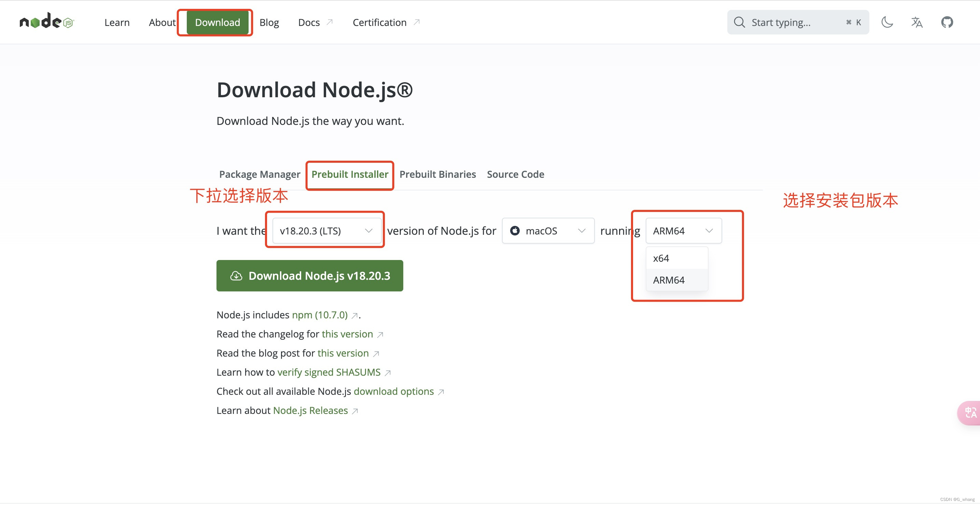
Task: Expand the macOS operating system dropdown
Action: 548,230
